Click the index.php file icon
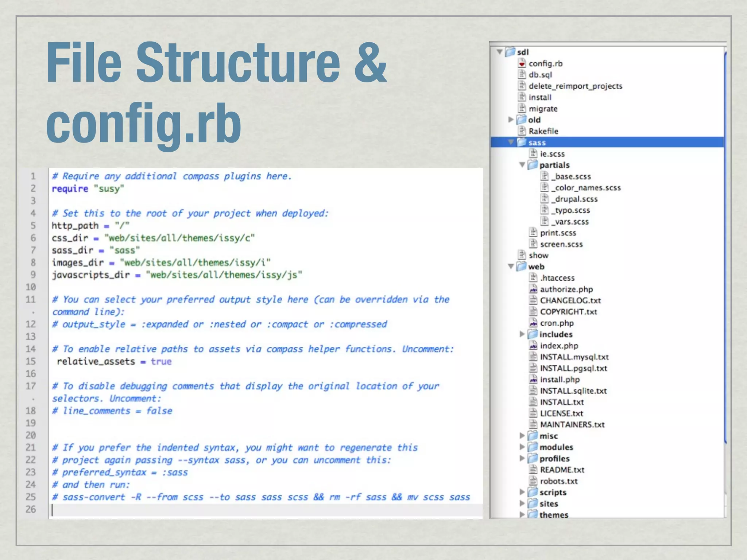 point(533,346)
